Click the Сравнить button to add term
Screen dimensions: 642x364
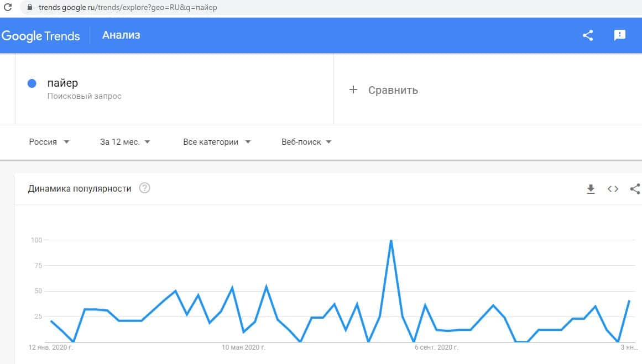pos(393,90)
